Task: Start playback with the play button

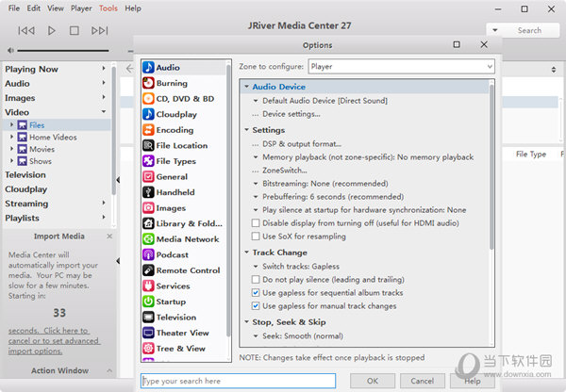Action: coord(52,31)
